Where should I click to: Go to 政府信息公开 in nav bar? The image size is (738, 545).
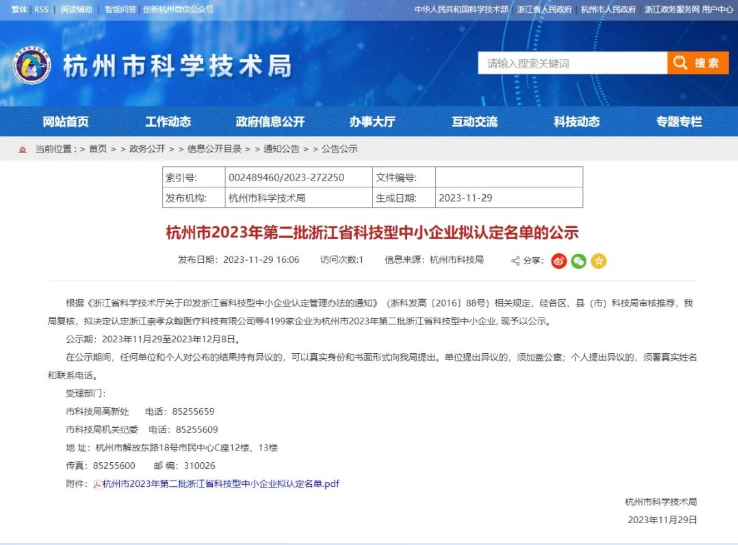click(270, 121)
